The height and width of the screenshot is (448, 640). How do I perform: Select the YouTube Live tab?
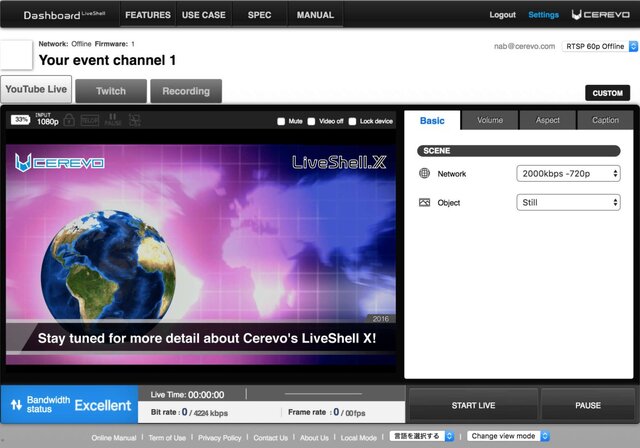coord(36,89)
